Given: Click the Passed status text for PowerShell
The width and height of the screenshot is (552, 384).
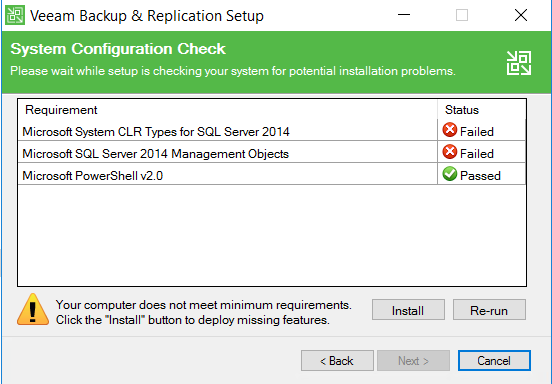Looking at the screenshot, I should [x=480, y=176].
